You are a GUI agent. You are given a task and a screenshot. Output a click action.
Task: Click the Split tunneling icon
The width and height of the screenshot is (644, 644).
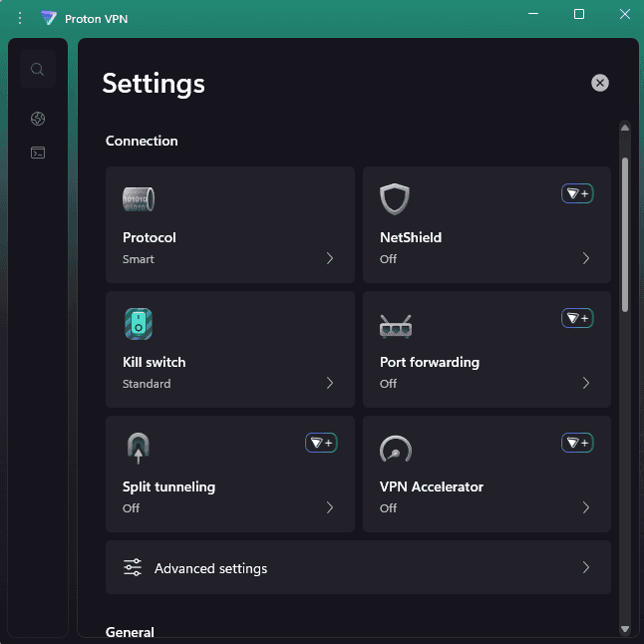(x=139, y=449)
